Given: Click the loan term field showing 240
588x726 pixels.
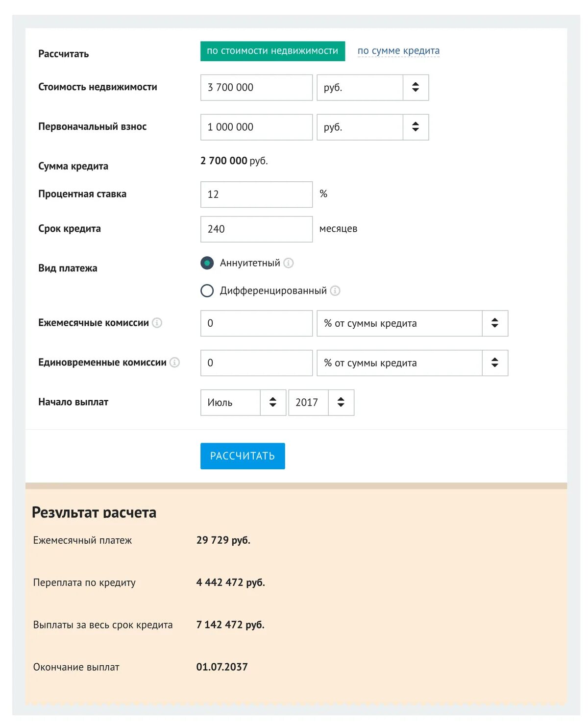Looking at the screenshot, I should click(x=256, y=229).
